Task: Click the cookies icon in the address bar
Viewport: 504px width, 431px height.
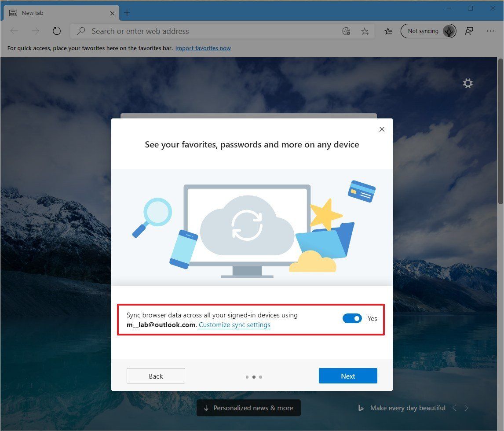Action: click(346, 31)
